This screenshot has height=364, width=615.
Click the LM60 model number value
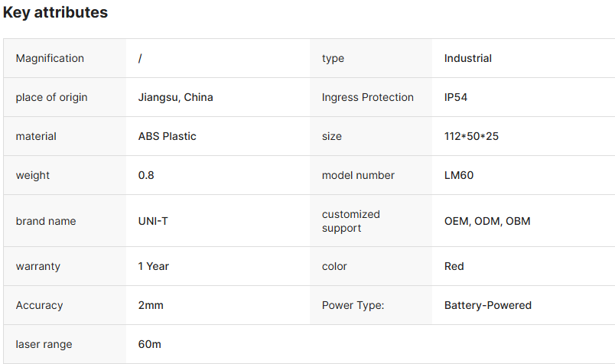pos(459,175)
